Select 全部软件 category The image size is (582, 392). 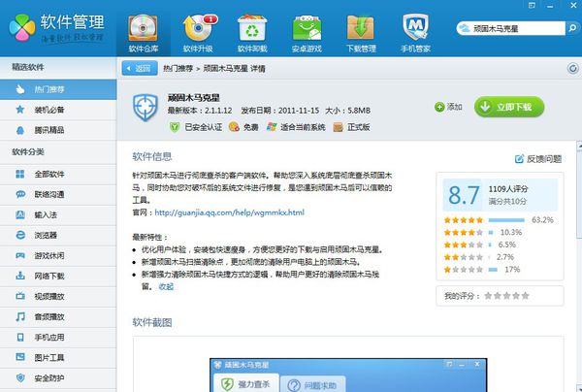click(58, 174)
